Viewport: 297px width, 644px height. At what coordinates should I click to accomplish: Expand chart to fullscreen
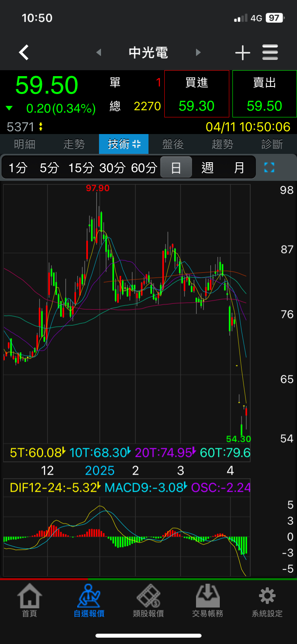tap(269, 168)
